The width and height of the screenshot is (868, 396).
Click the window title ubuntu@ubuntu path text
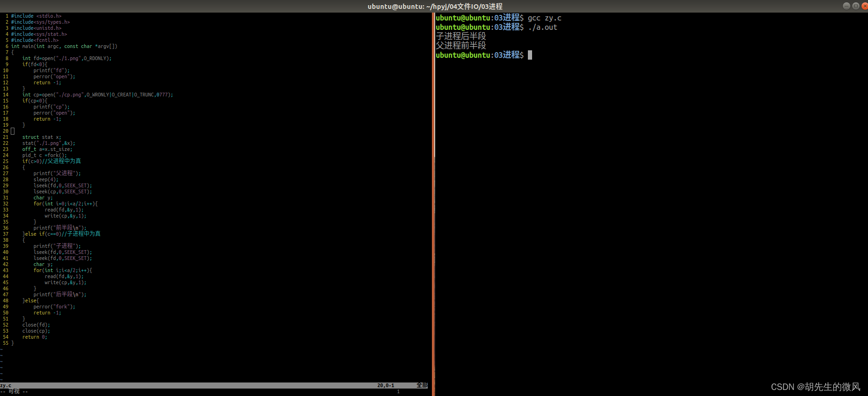(x=435, y=7)
